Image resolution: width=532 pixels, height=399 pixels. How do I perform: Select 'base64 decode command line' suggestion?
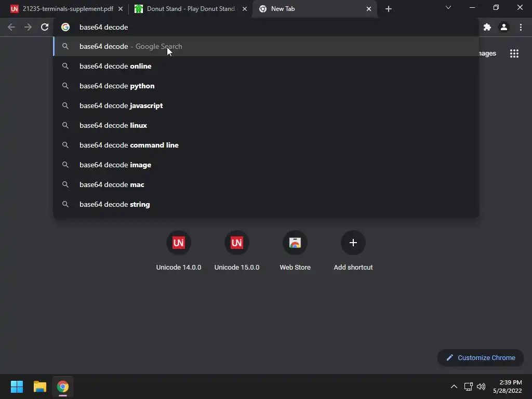266,145
